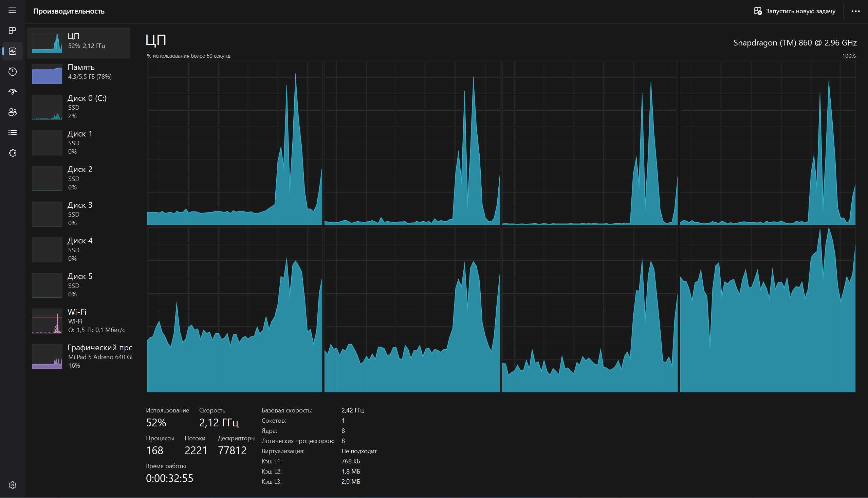This screenshot has width=868, height=498.
Task: Click the third top-row processor graph
Action: [x=590, y=143]
